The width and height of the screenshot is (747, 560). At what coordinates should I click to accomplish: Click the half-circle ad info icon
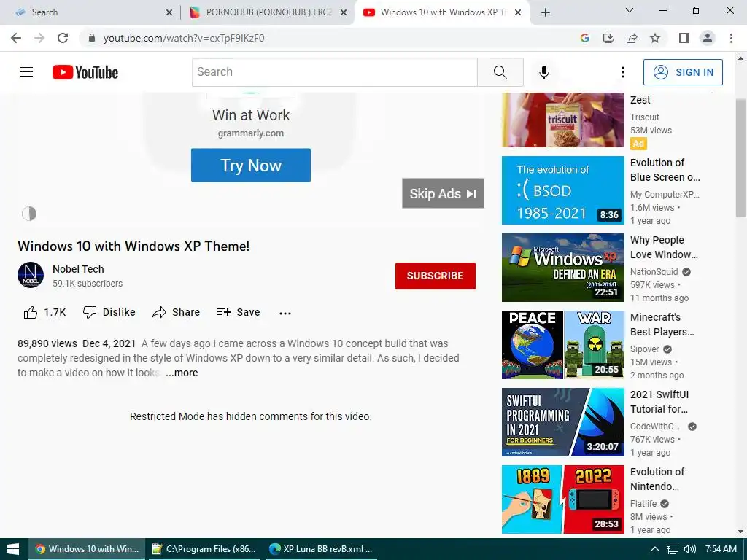pyautogui.click(x=29, y=214)
